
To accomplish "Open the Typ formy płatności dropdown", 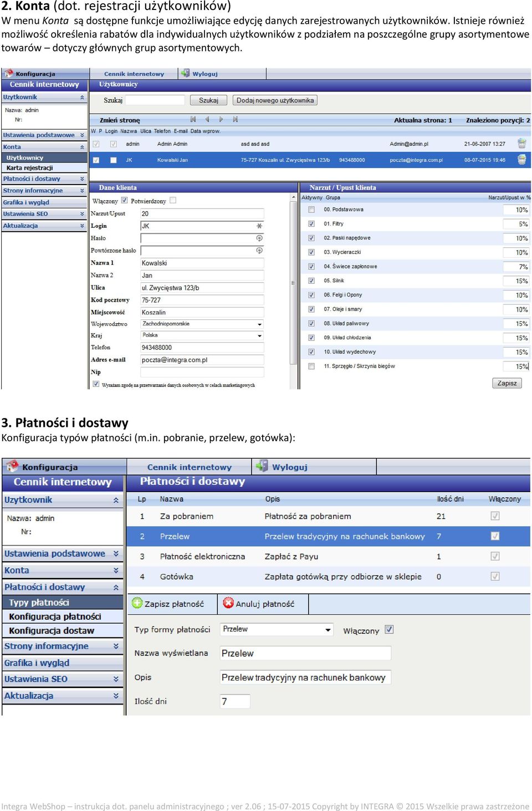I will pyautogui.click(x=328, y=630).
